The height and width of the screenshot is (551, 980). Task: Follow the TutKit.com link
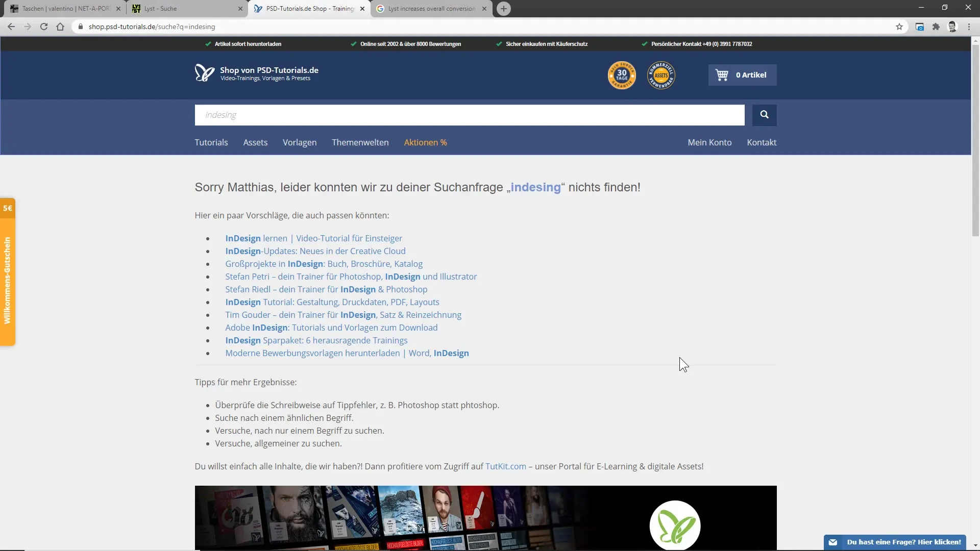(505, 466)
